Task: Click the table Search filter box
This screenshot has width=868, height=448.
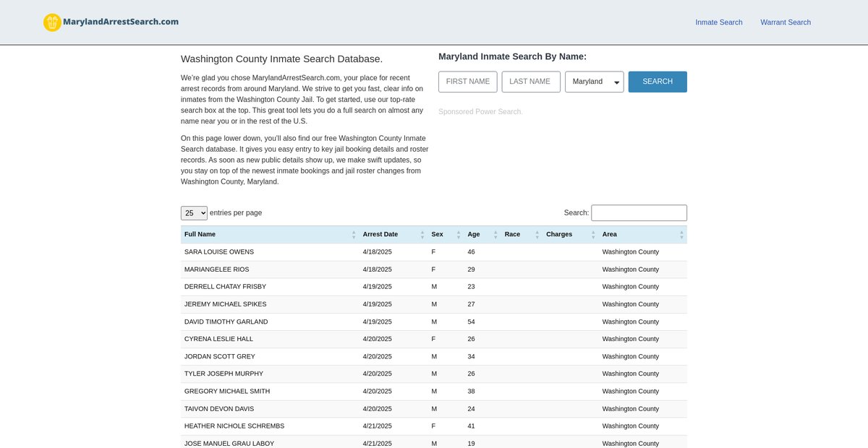Action: pos(639,213)
